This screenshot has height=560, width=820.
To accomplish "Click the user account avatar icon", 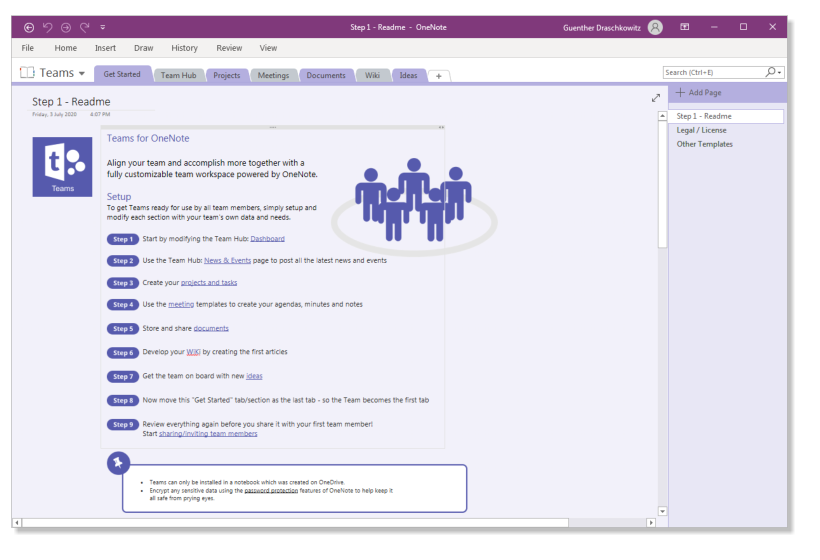I will [655, 27].
